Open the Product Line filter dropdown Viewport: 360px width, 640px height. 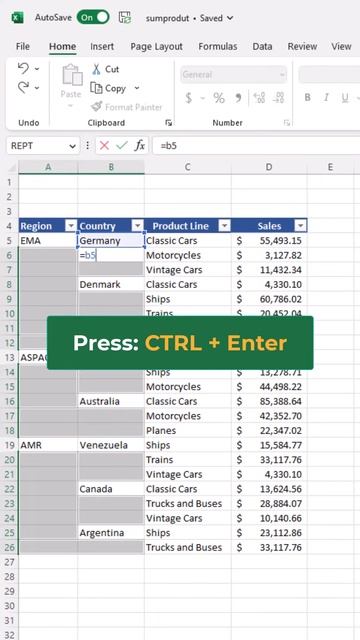[x=224, y=226]
